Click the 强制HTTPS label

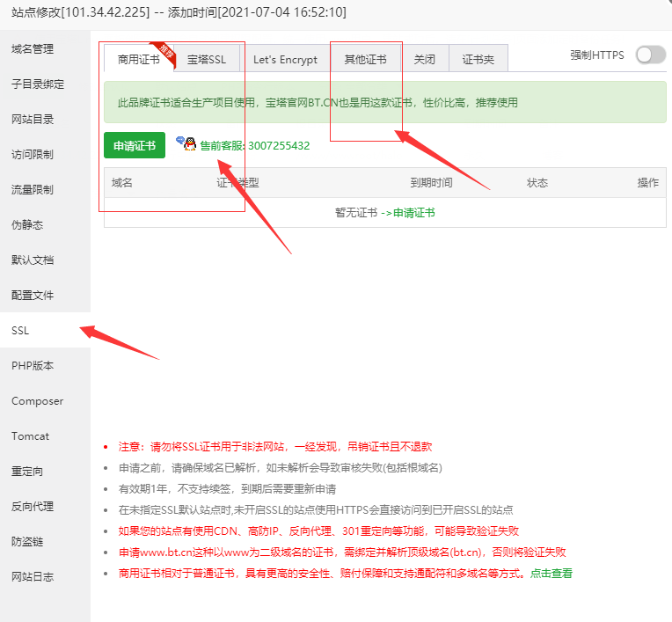(x=597, y=55)
